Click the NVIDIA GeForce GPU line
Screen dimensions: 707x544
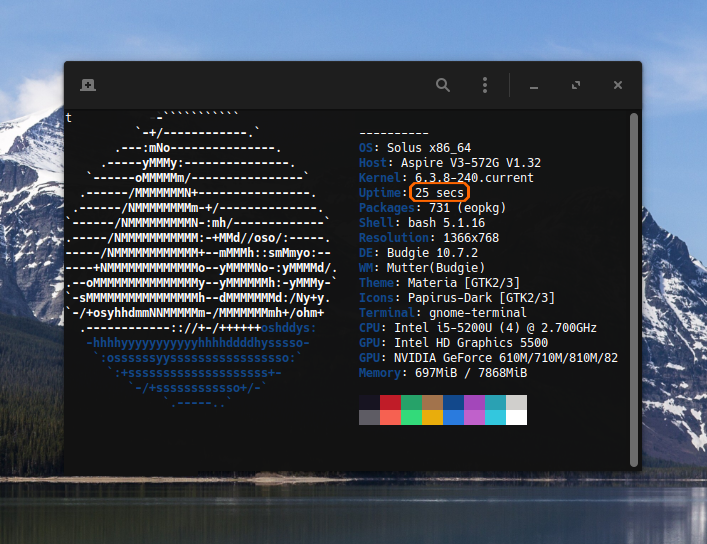(x=488, y=358)
